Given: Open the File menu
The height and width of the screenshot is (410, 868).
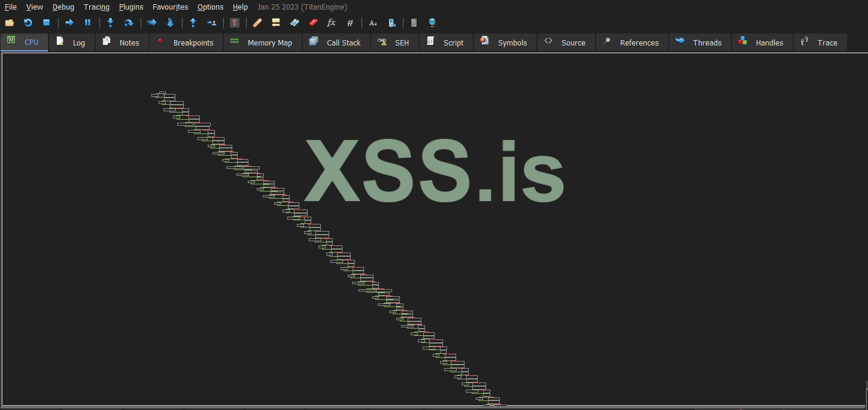Looking at the screenshot, I should pos(11,7).
